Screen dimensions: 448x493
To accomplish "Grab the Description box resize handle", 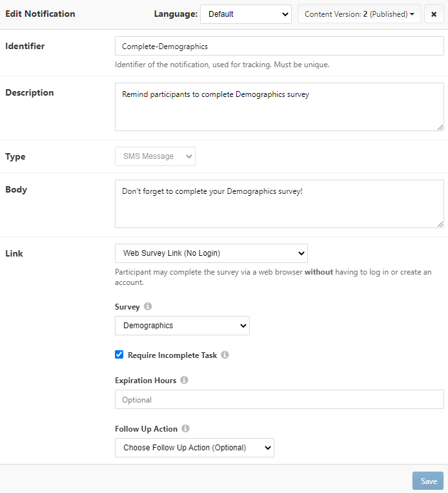I will 440,127.
